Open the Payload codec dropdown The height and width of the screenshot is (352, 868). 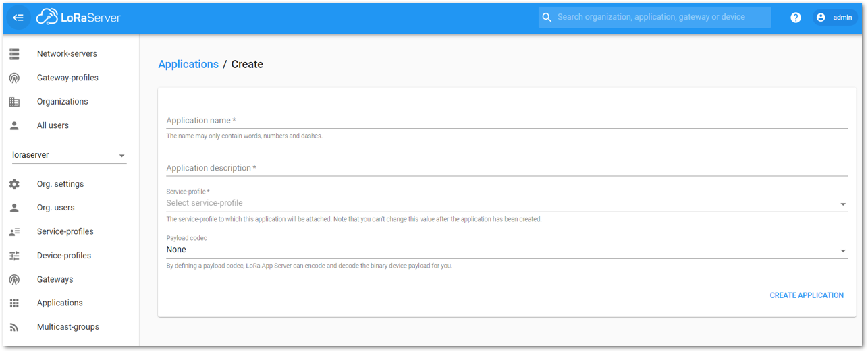pyautogui.click(x=507, y=250)
